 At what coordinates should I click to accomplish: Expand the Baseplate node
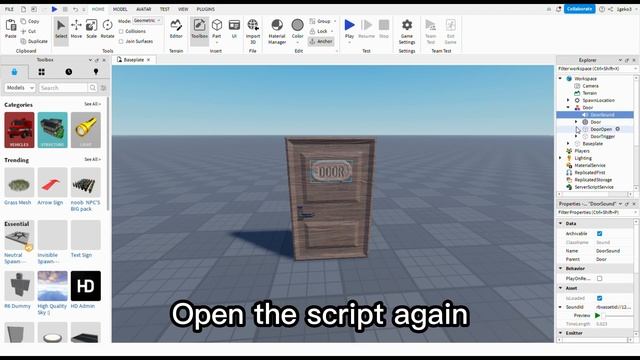(568, 144)
